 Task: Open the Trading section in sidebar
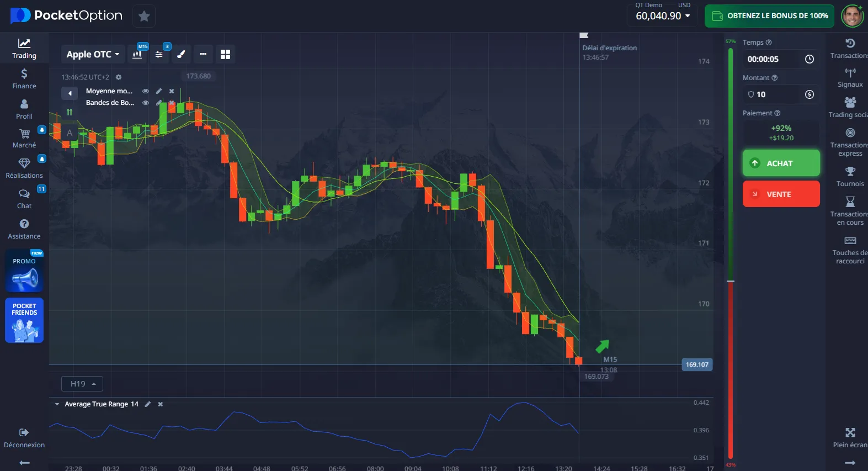24,49
